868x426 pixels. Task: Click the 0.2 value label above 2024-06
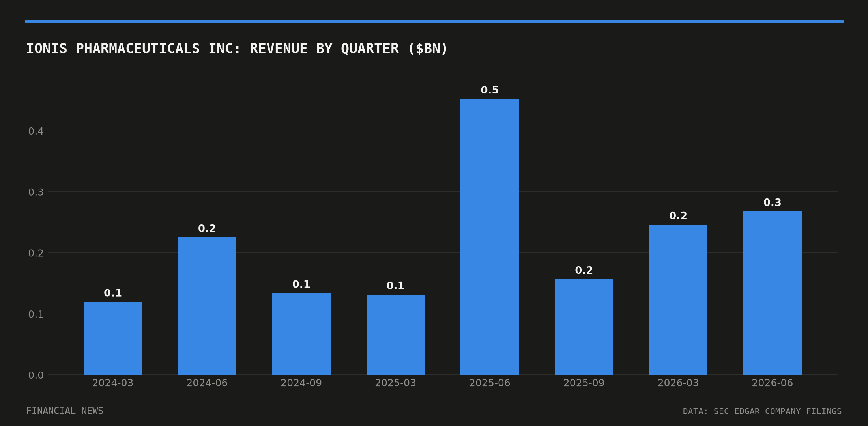(207, 229)
